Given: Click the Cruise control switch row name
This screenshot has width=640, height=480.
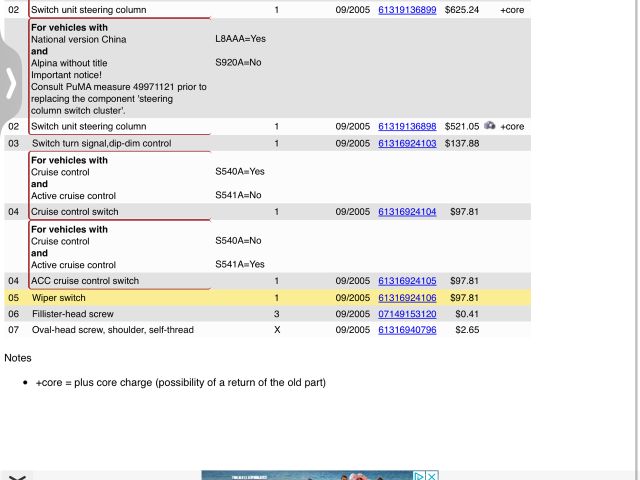Looking at the screenshot, I should (x=75, y=212).
